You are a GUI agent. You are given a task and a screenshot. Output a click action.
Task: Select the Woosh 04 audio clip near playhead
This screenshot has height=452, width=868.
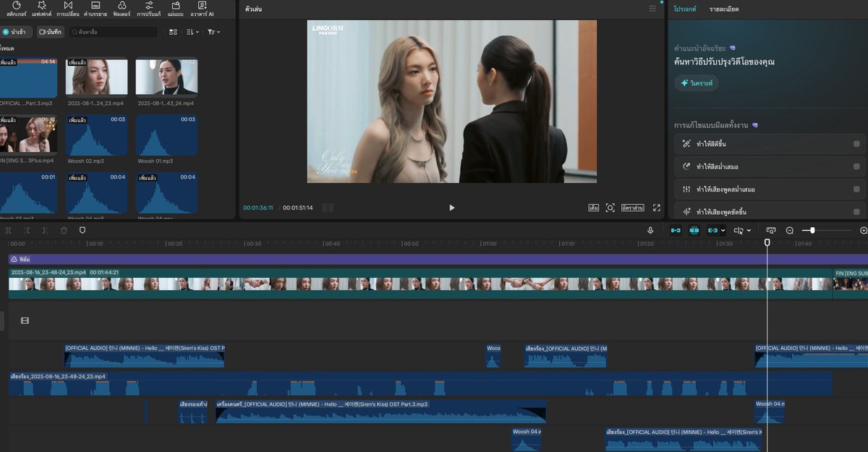pyautogui.click(x=770, y=412)
